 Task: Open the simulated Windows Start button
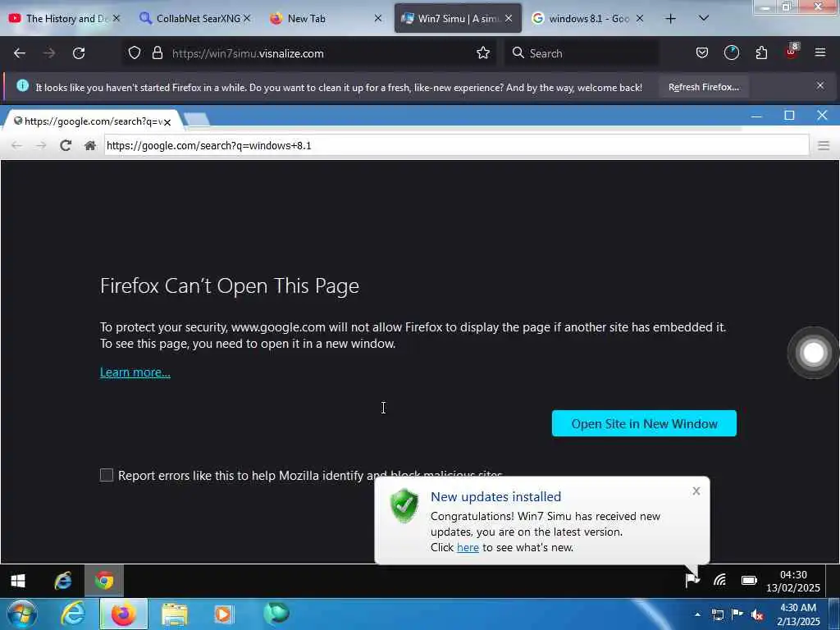[x=18, y=581]
